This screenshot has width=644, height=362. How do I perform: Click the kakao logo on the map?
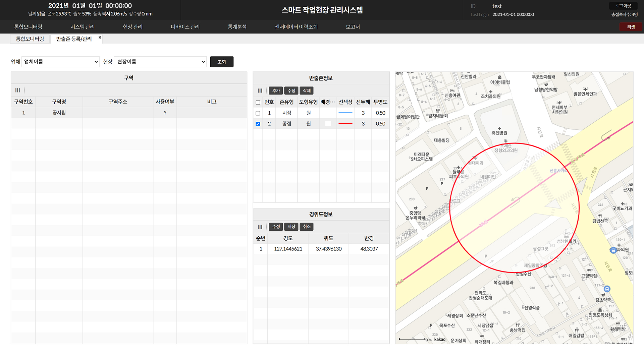pos(440,340)
